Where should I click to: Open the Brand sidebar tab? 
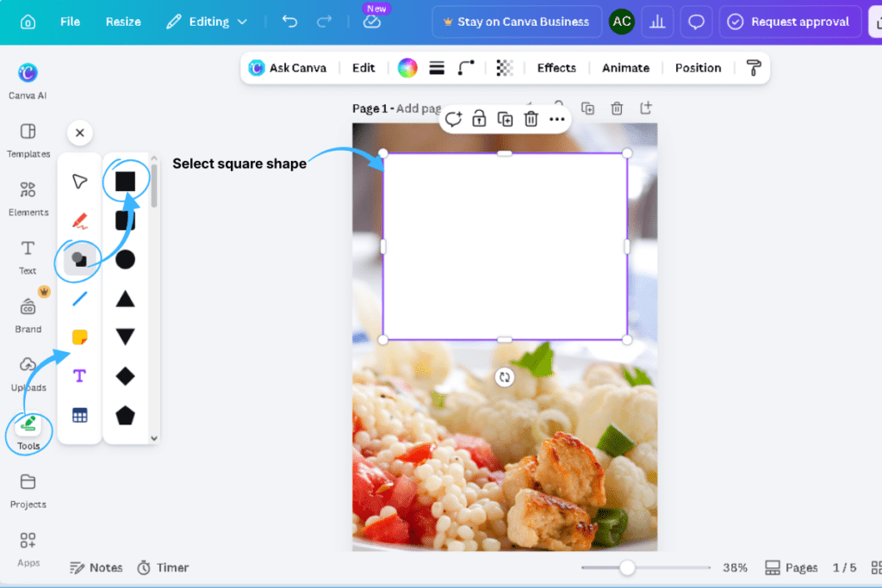coord(28,316)
